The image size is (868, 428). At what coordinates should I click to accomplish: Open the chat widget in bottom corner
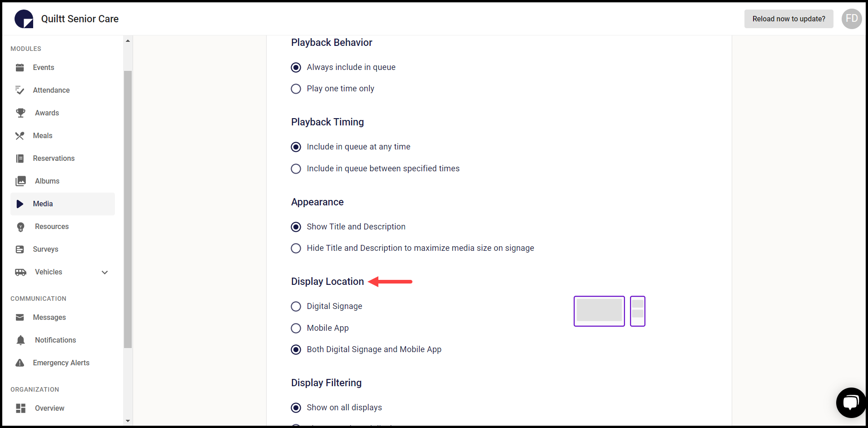click(851, 403)
